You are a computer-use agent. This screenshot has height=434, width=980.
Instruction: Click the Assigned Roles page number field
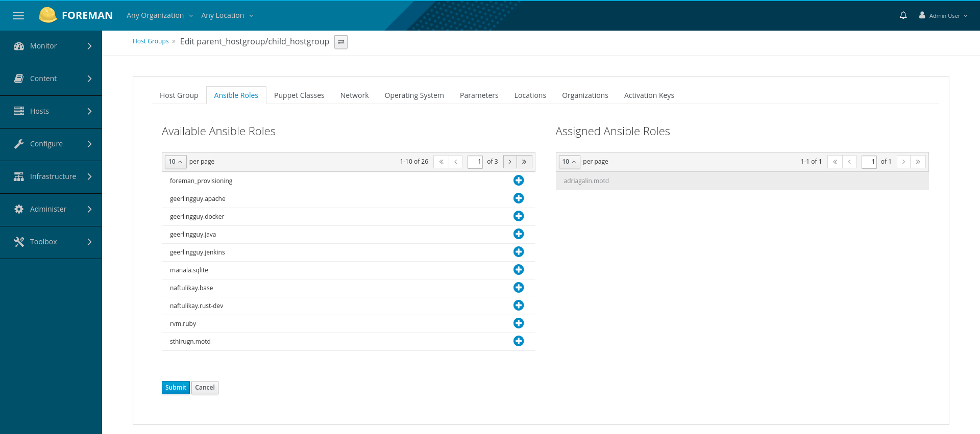click(869, 162)
